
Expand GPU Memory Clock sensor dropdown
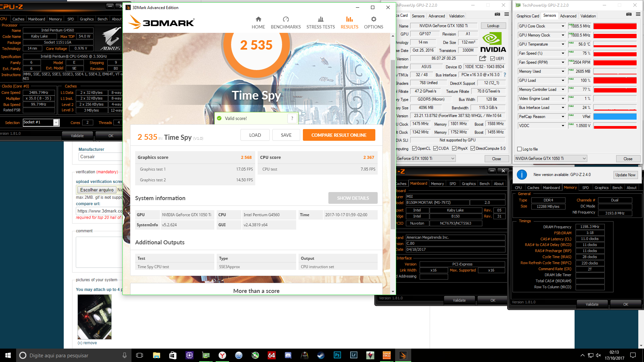pyautogui.click(x=563, y=35)
